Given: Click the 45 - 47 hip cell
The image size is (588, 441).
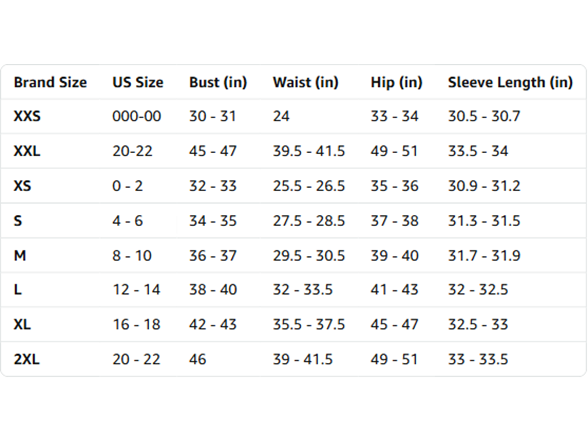Looking at the screenshot, I should tap(394, 324).
